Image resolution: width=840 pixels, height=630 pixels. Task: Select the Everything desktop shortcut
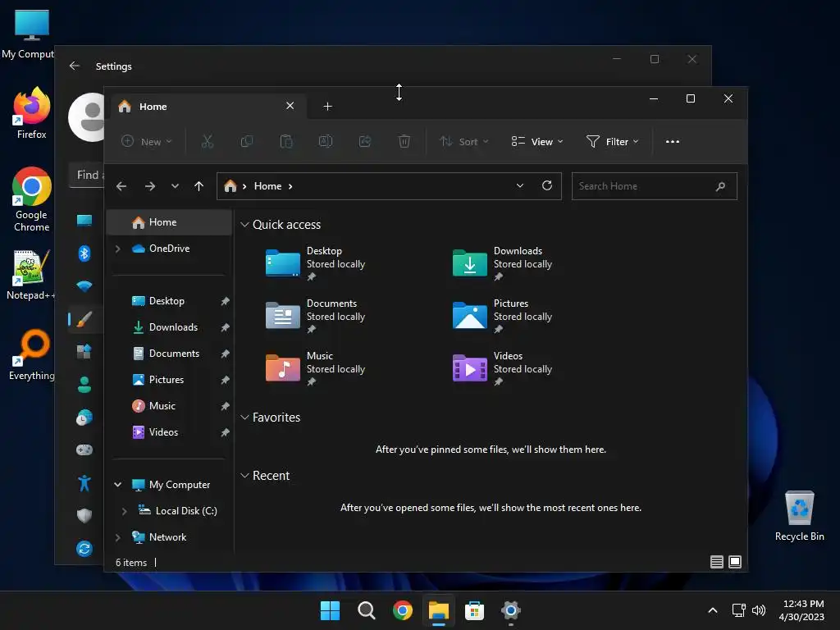click(32, 354)
